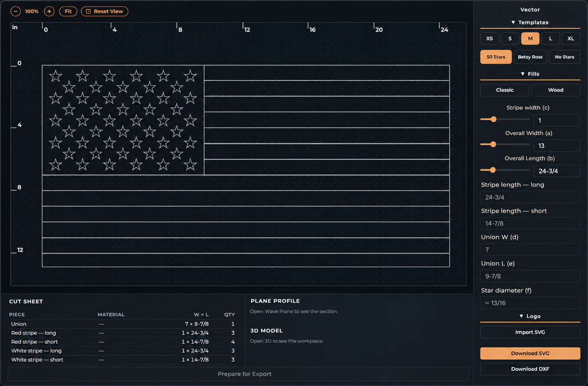Image resolution: width=588 pixels, height=386 pixels.
Task: Click the Star diameter field
Action: (530, 303)
